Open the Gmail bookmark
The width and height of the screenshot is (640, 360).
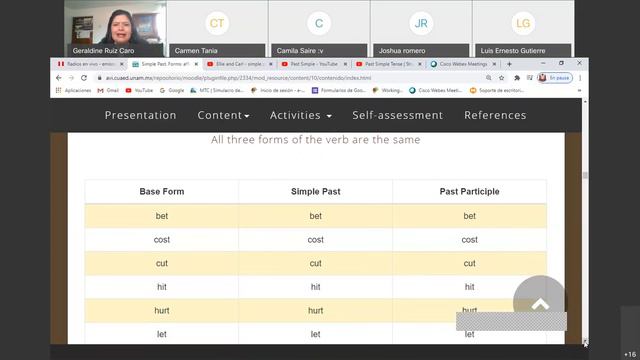[108, 91]
